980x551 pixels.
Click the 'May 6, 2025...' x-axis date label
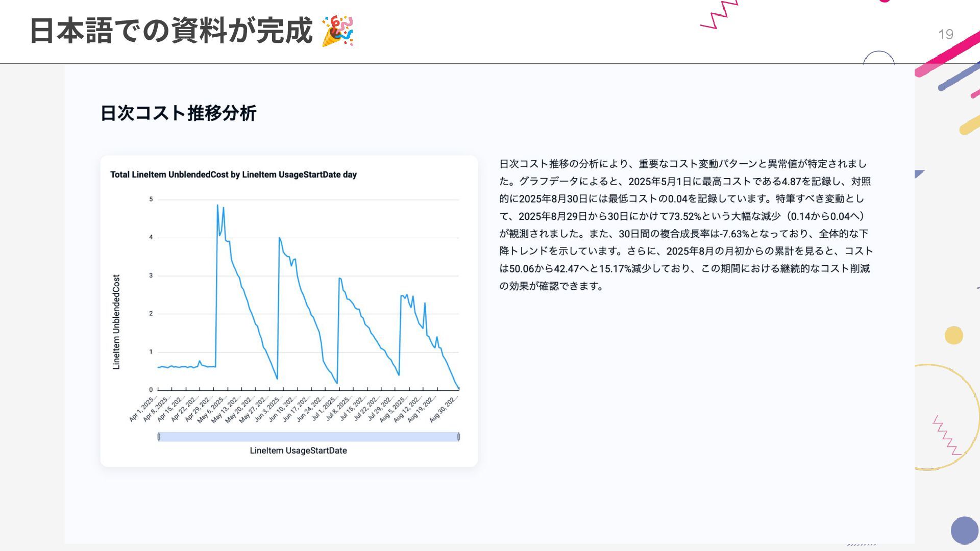(x=212, y=409)
